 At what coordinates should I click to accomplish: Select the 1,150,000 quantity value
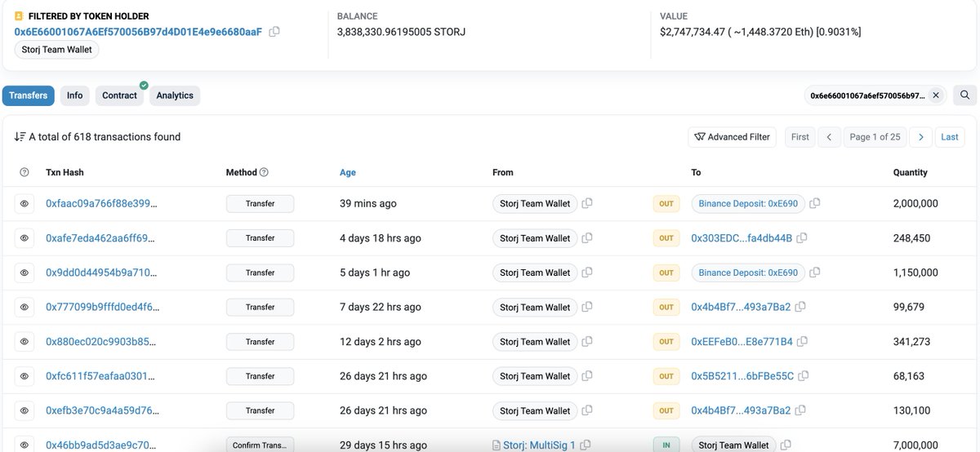click(915, 273)
